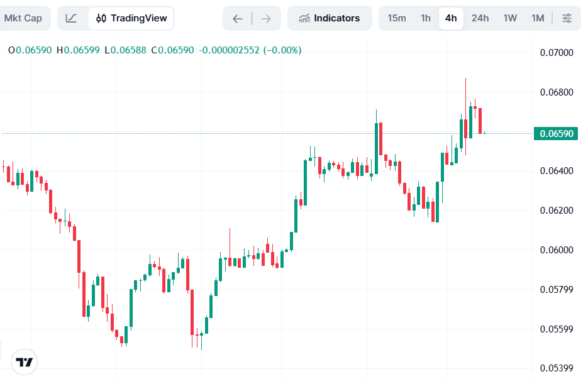Viewport: 588px width, 379px height.
Task: Select the 15m timeframe
Action: pyautogui.click(x=397, y=18)
